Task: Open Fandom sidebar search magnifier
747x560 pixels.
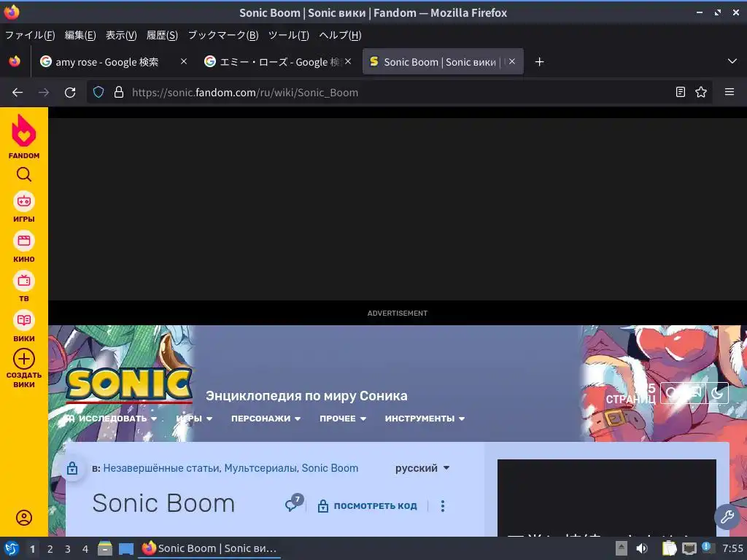Action: pyautogui.click(x=24, y=175)
